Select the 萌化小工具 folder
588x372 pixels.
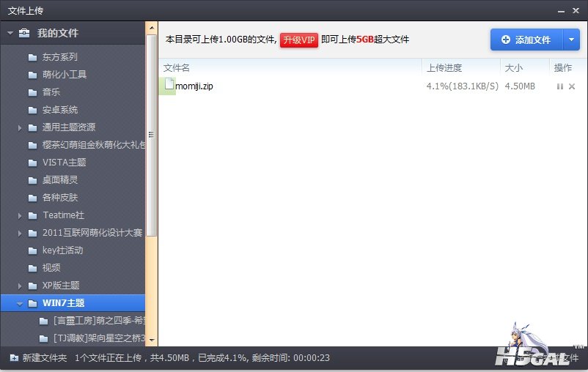[x=65, y=75]
